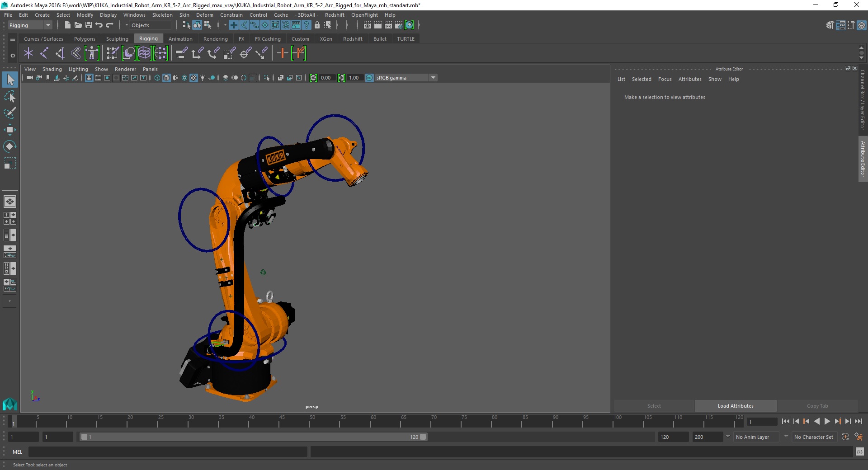
Task: Click the Parent Constraint shelf icon
Action: pos(181,53)
